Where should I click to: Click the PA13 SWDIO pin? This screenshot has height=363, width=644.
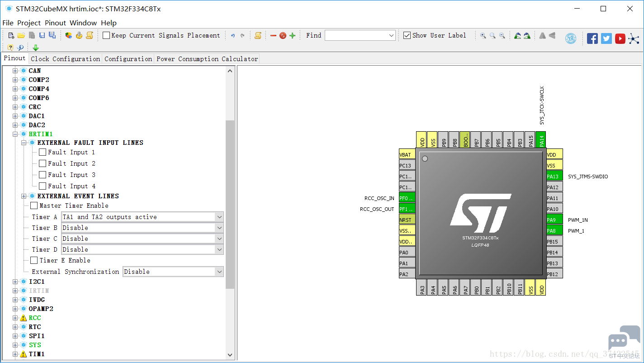[x=554, y=177]
